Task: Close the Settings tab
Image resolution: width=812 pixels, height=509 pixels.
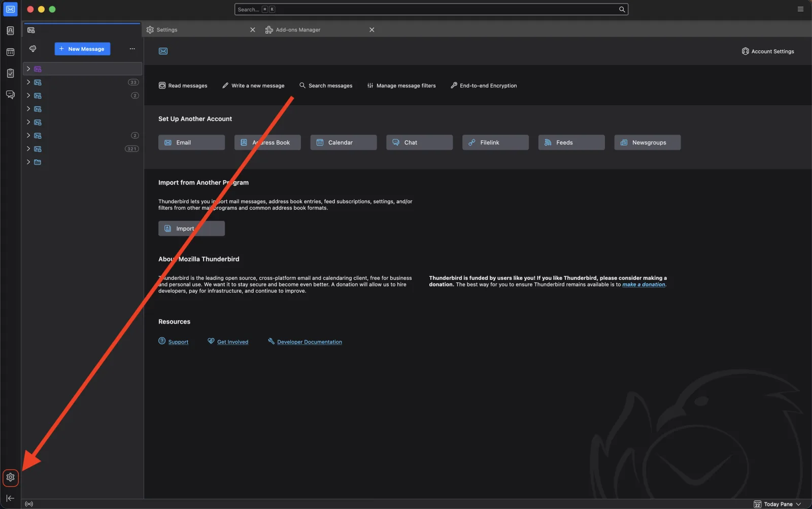Action: point(252,29)
